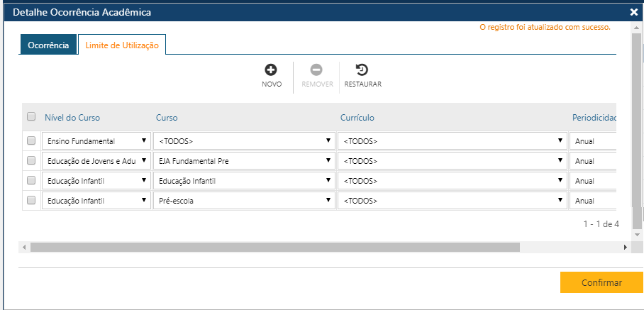Open Currículo dropdown in Pré-escola row
Screen dimensions: 644x310
pyautogui.click(x=453, y=201)
